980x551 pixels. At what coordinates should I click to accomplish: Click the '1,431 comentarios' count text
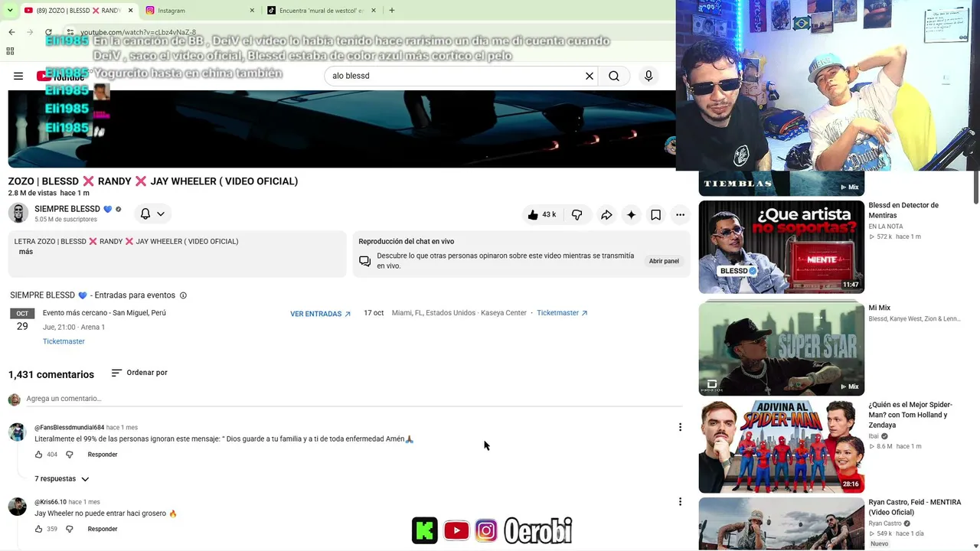click(x=51, y=374)
